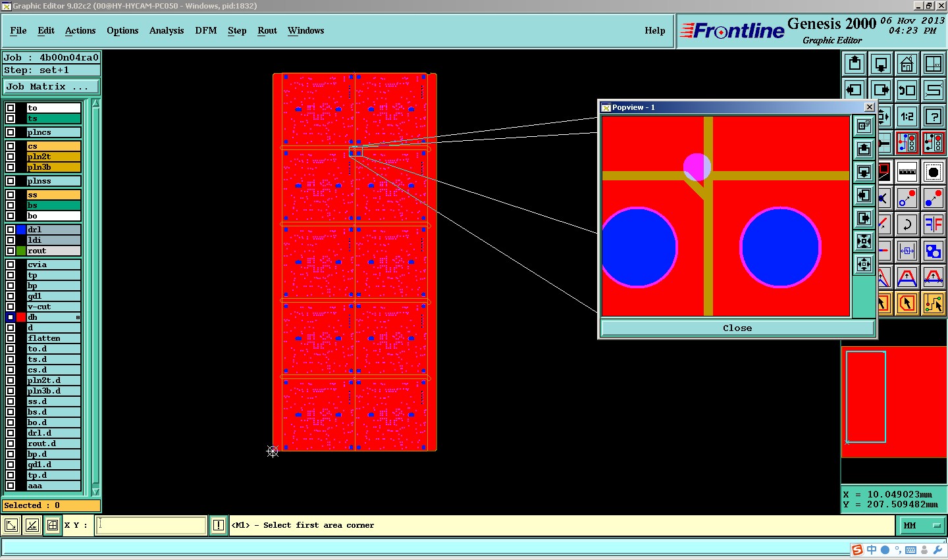This screenshot has width=948, height=560.
Task: Click Popview zoom-in arrows icon
Action: pyautogui.click(x=864, y=241)
